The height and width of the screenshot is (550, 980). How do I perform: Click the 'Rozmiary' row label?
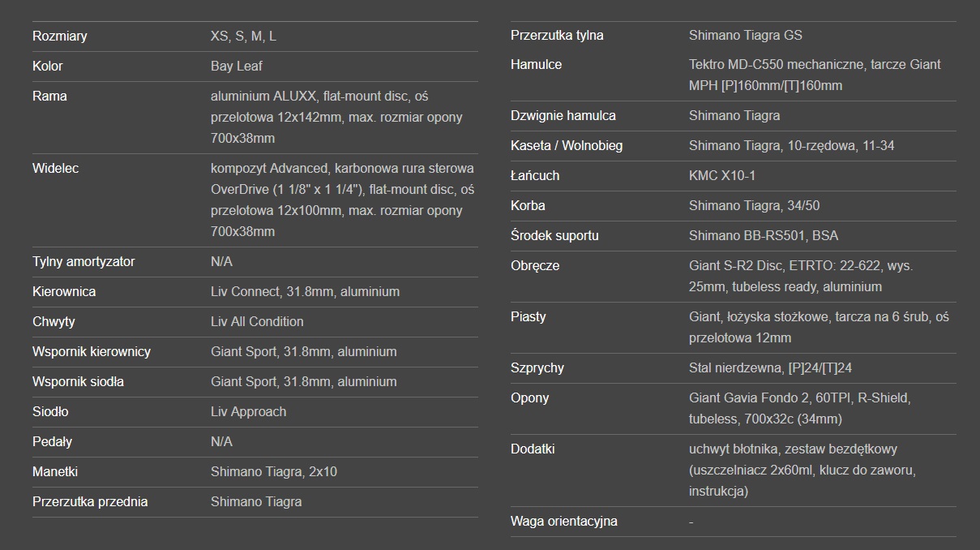tap(60, 36)
